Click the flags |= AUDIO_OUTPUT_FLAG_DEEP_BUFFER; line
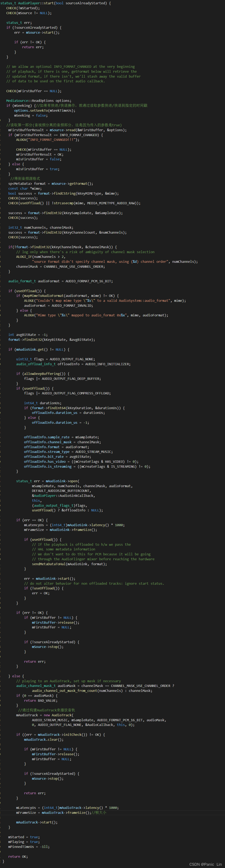225x868 pixels. tap(62, 379)
